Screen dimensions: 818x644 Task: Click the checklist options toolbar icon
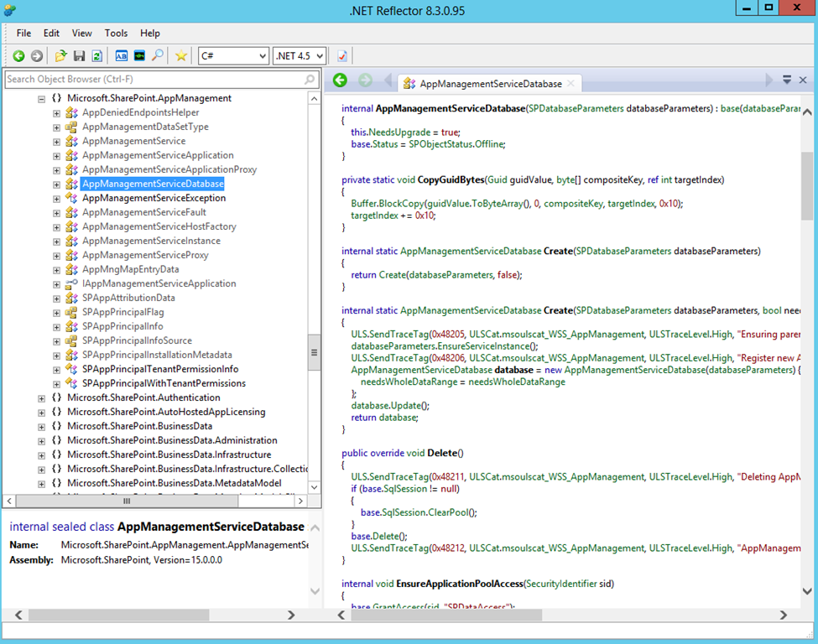(342, 56)
